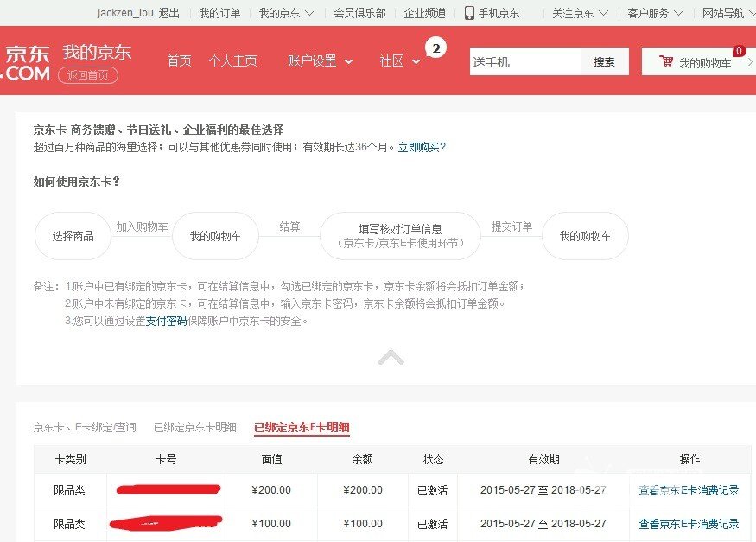The image size is (756, 542).
Task: Click the 返回首页 button
Action: 88,75
